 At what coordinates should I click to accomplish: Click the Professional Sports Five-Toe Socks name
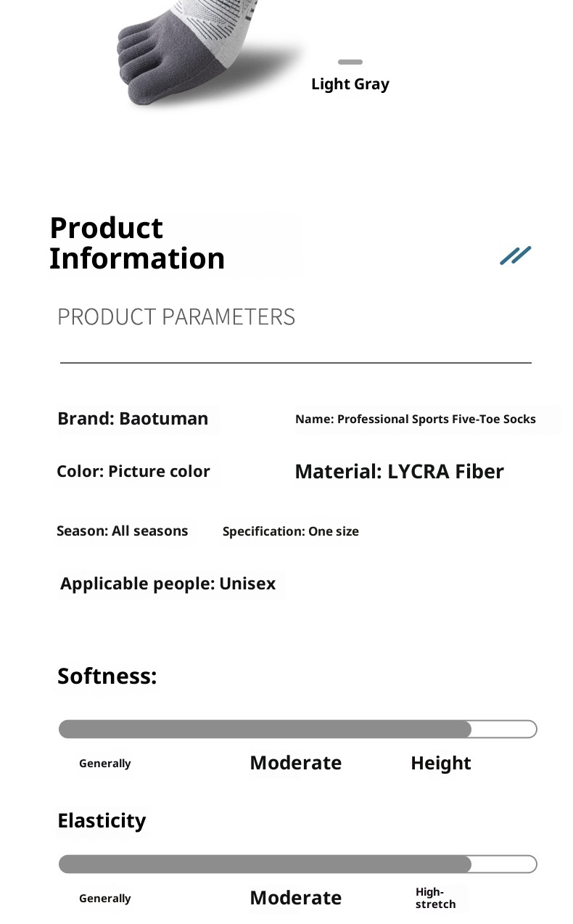(x=416, y=419)
